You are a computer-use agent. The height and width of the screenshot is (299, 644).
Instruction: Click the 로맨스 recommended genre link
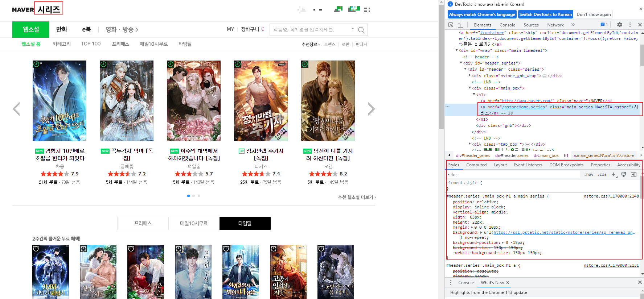(x=330, y=44)
